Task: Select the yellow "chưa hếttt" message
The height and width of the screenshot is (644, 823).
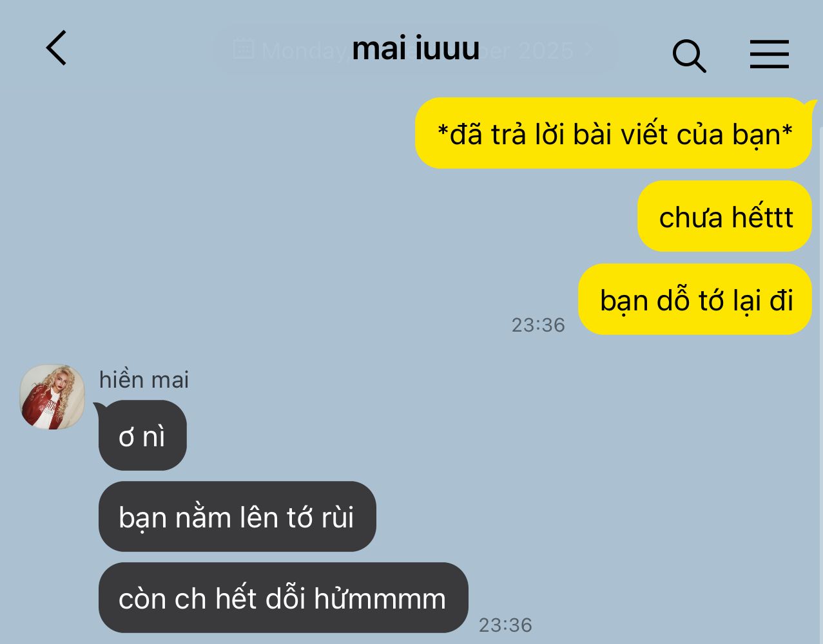Action: click(x=725, y=216)
